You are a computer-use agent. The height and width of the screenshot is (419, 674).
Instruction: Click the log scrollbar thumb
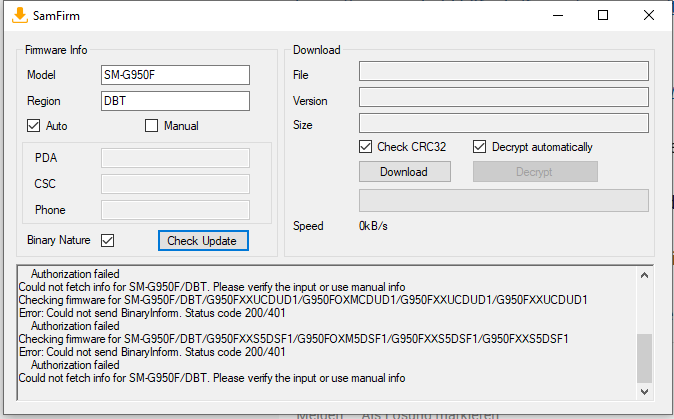pos(644,358)
